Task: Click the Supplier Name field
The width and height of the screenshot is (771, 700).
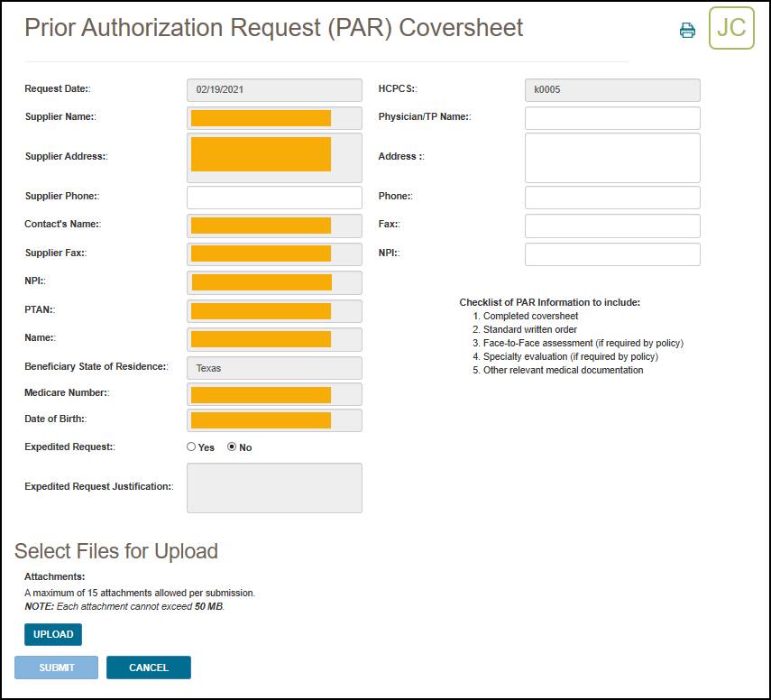Action: [273, 117]
